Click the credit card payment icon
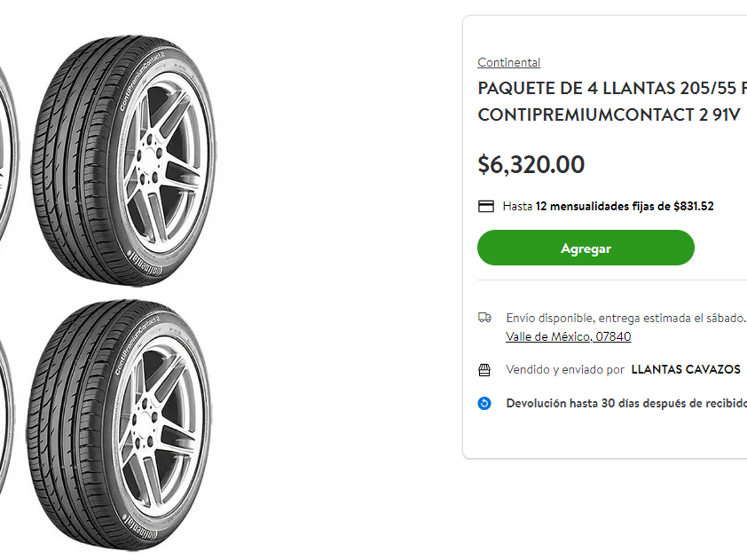This screenshot has width=747, height=560. pos(485,205)
